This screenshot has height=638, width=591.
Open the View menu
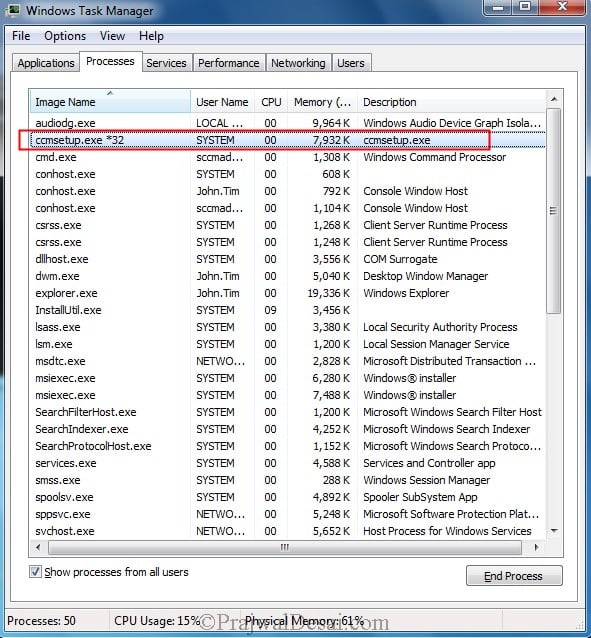point(112,36)
